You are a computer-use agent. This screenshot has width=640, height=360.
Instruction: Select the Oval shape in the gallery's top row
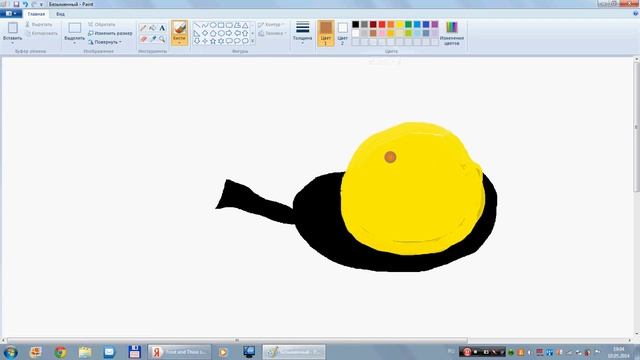pyautogui.click(x=213, y=25)
